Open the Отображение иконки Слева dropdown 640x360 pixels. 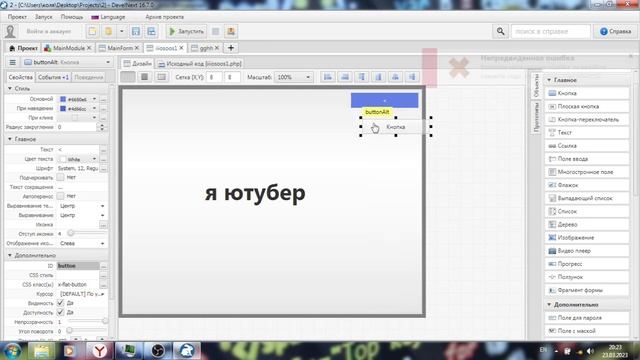[x=82, y=243]
